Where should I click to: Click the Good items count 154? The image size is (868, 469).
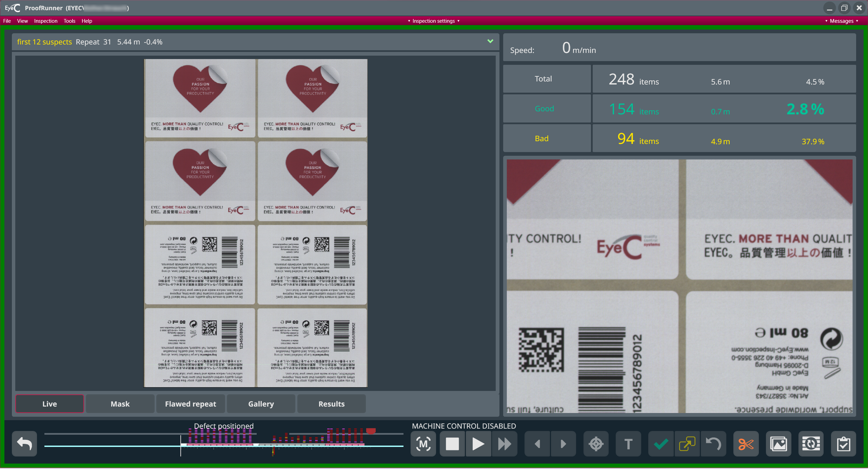[622, 109]
